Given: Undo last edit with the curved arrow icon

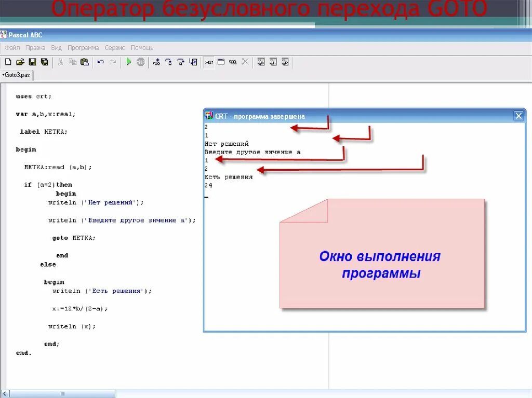Looking at the screenshot, I should pyautogui.click(x=100, y=62).
